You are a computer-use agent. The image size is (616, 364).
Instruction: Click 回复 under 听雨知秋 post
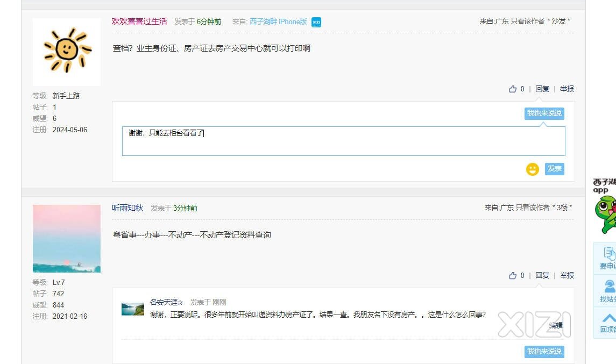coord(542,276)
